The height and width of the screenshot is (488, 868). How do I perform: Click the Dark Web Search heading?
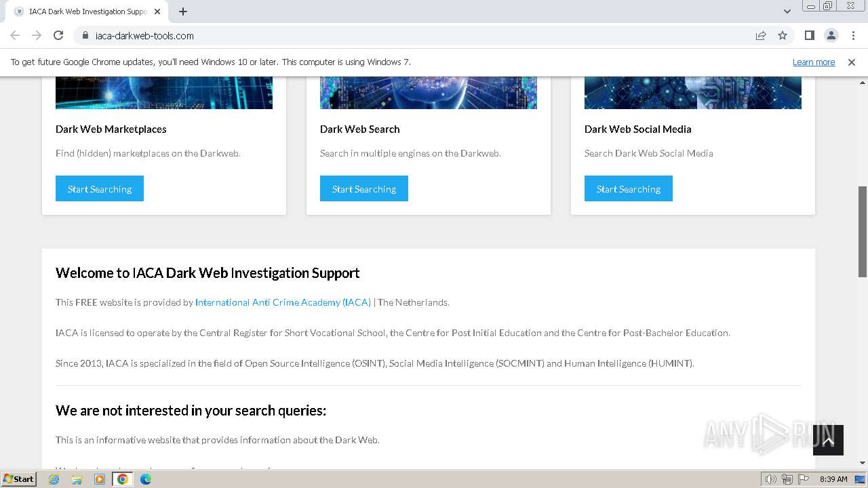coord(360,129)
